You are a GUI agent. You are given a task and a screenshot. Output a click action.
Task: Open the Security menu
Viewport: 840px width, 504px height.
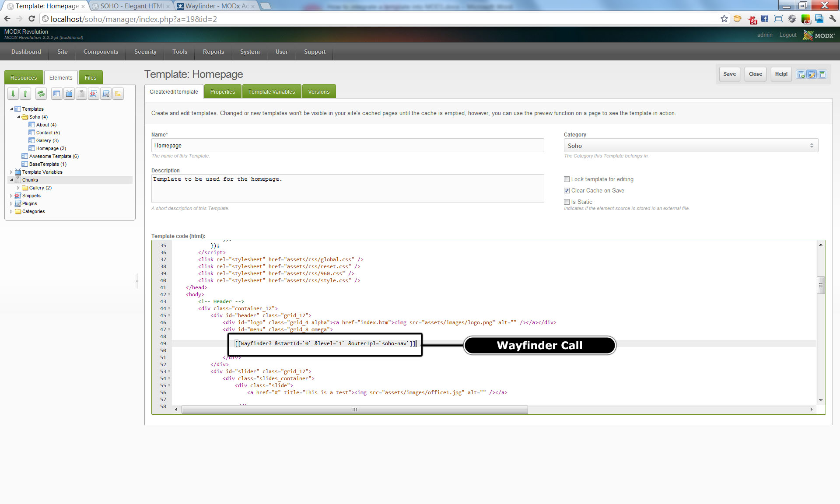click(x=145, y=52)
